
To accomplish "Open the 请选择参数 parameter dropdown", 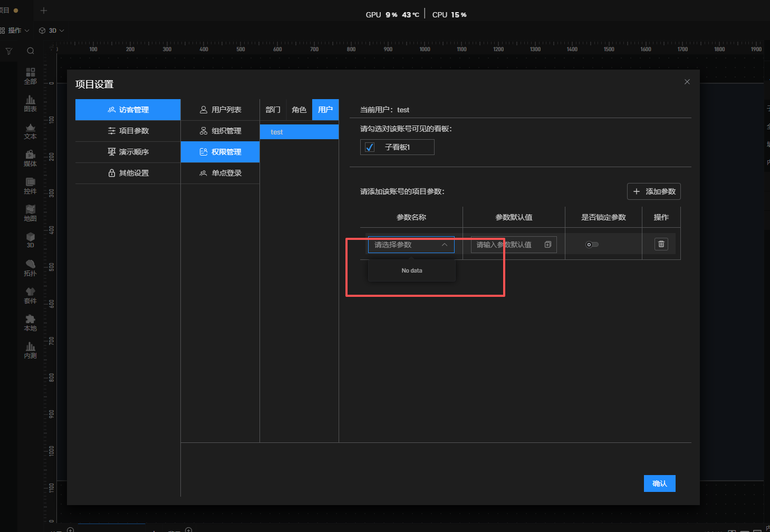I will coord(411,245).
